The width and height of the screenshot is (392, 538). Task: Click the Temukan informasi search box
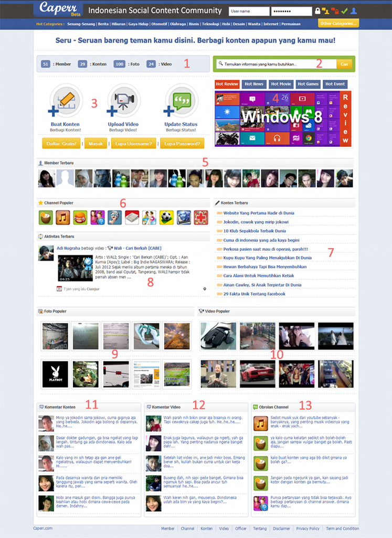[277, 64]
